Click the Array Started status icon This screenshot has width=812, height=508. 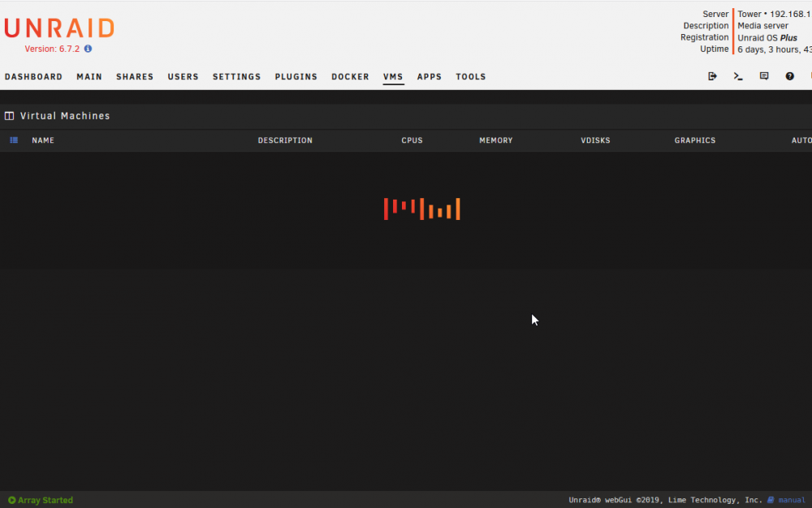[12, 500]
